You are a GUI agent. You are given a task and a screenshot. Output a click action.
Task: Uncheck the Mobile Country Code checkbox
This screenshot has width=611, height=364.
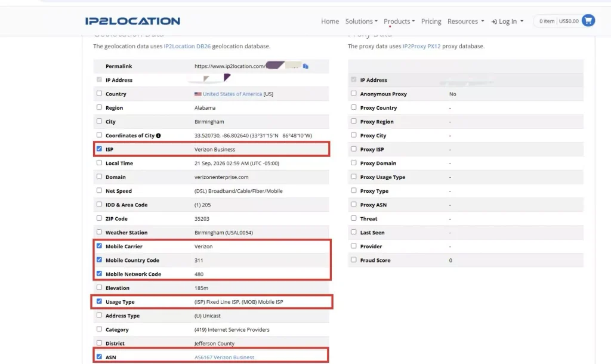coord(100,260)
